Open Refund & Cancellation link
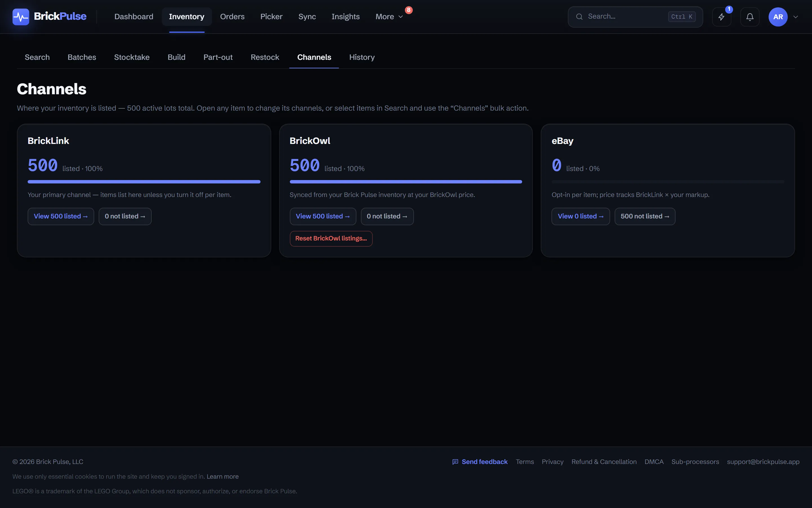 pyautogui.click(x=604, y=462)
